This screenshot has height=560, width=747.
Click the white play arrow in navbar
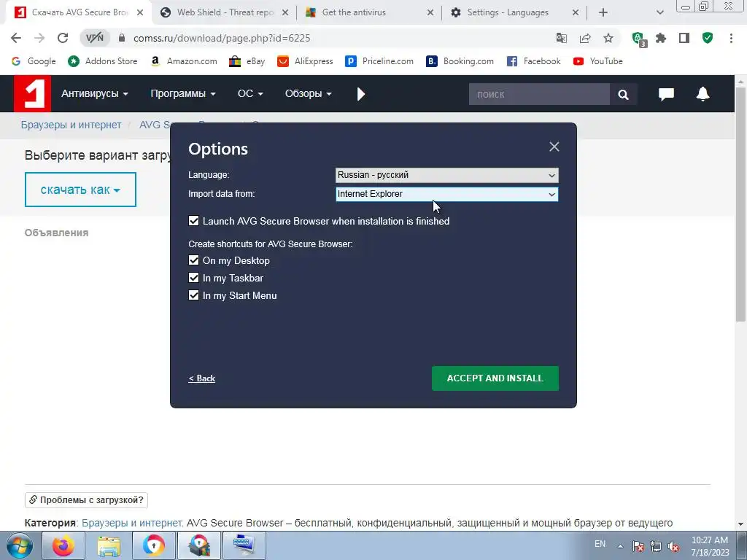point(360,94)
